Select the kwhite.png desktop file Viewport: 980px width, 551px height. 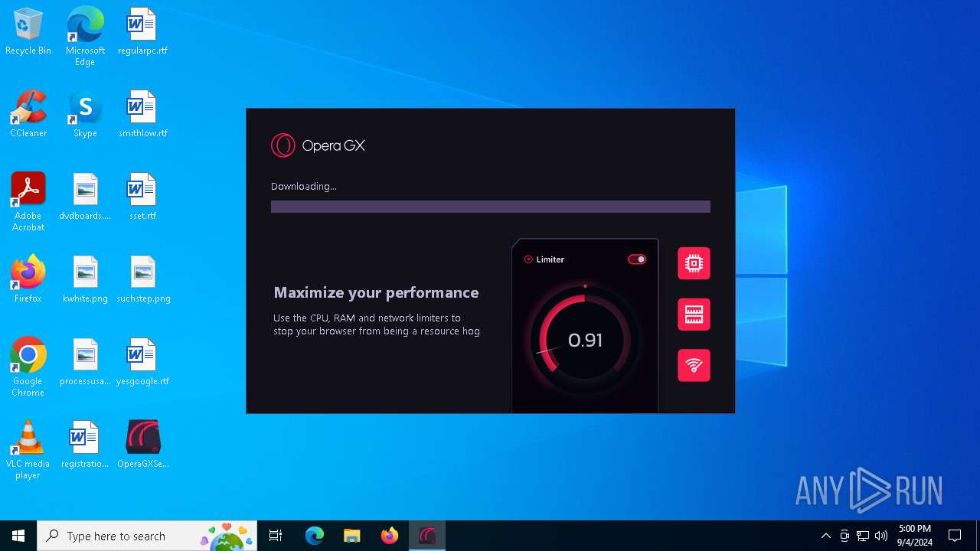point(85,280)
